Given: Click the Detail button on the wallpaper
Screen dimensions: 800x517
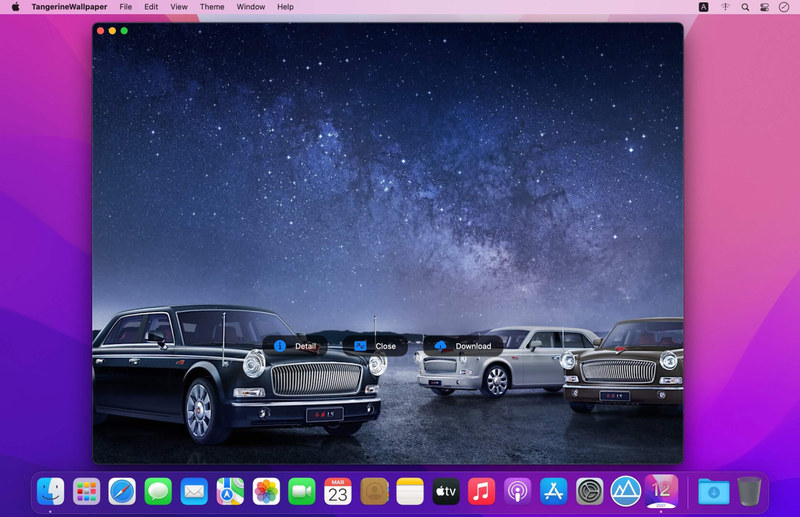Looking at the screenshot, I should point(295,346).
